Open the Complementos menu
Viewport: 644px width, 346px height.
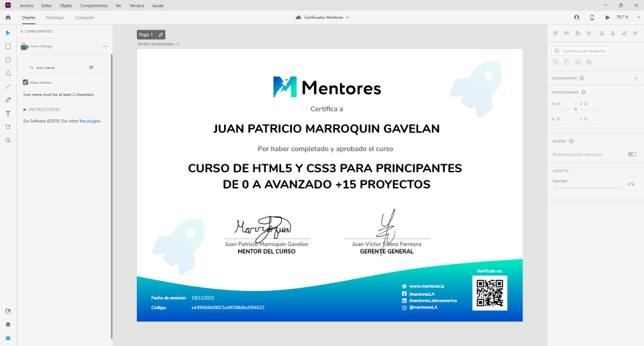coord(94,6)
